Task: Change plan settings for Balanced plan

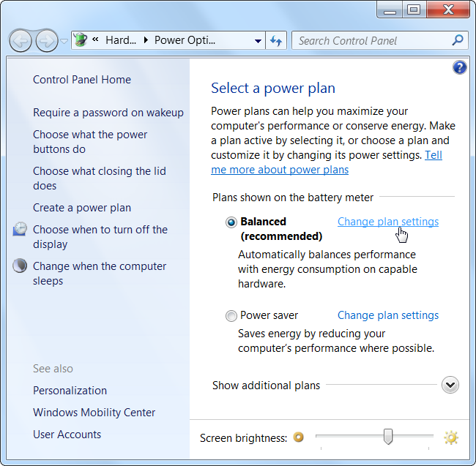Action: pyautogui.click(x=388, y=222)
